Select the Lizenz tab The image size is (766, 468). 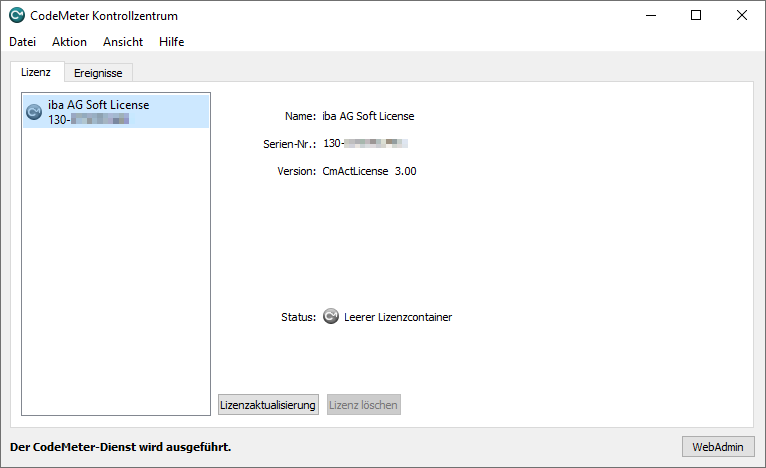tap(36, 72)
